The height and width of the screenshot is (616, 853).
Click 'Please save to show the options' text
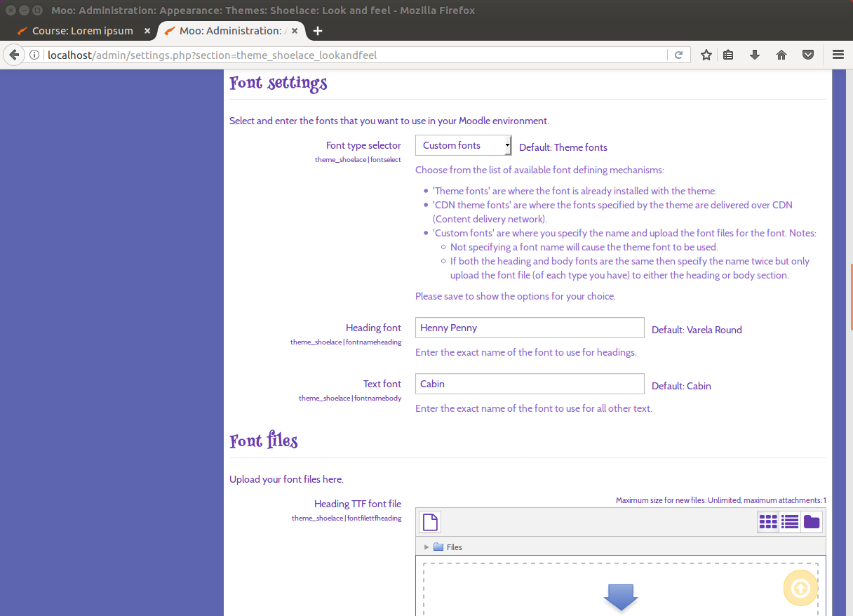tap(516, 296)
